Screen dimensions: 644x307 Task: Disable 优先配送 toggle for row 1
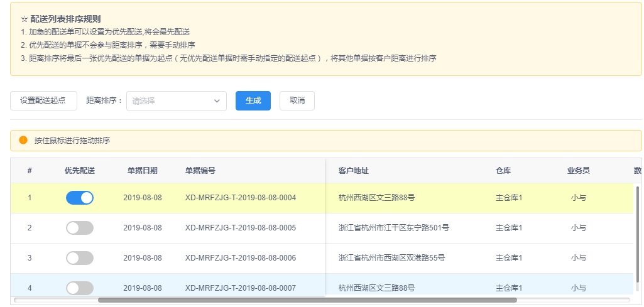(80, 198)
